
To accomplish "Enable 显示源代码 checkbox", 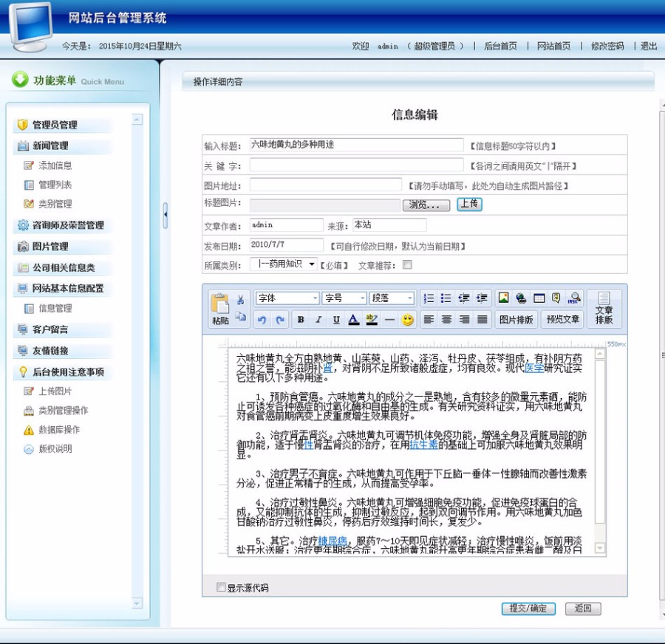I will point(220,587).
